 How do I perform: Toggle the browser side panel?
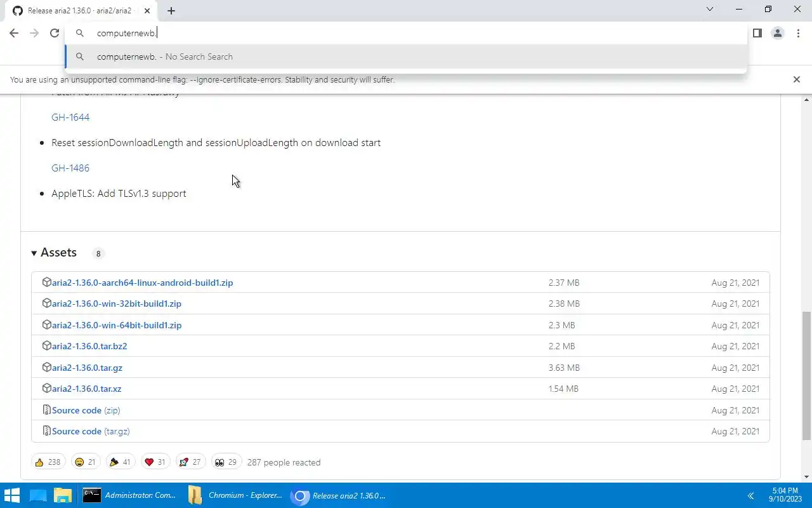coord(757,33)
